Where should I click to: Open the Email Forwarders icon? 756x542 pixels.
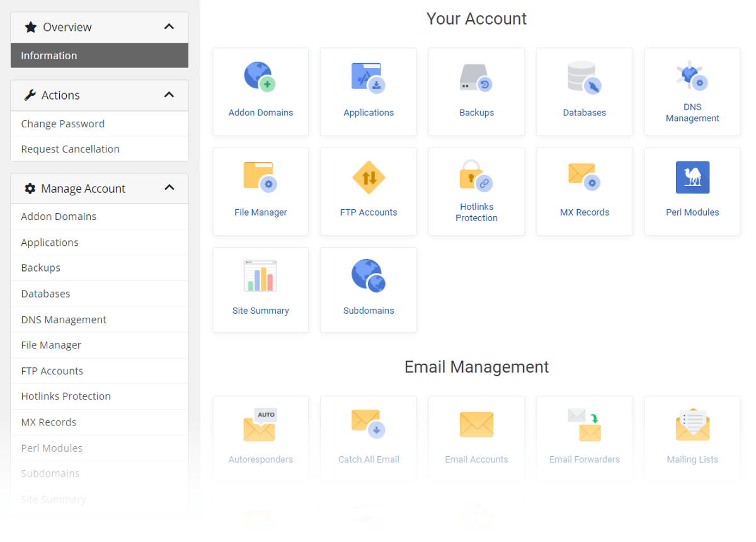[x=584, y=424]
